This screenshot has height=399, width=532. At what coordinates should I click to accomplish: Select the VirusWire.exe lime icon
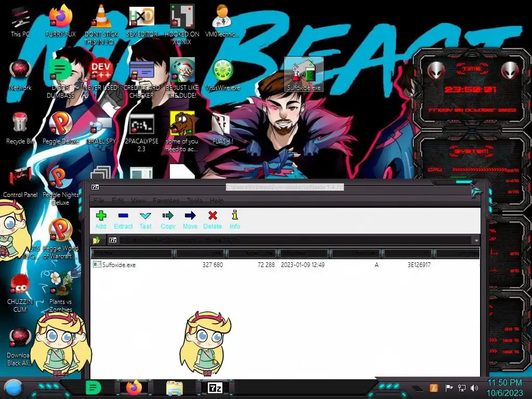222,75
